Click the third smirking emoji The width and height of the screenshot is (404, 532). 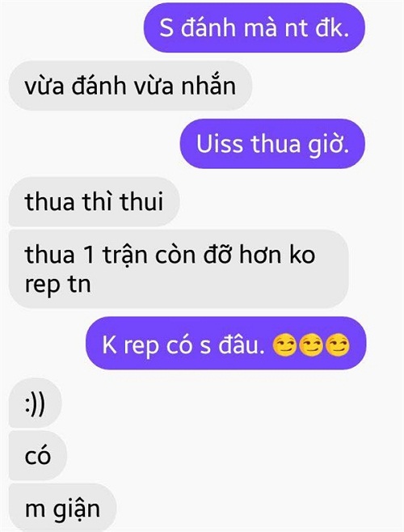pyautogui.click(x=338, y=346)
